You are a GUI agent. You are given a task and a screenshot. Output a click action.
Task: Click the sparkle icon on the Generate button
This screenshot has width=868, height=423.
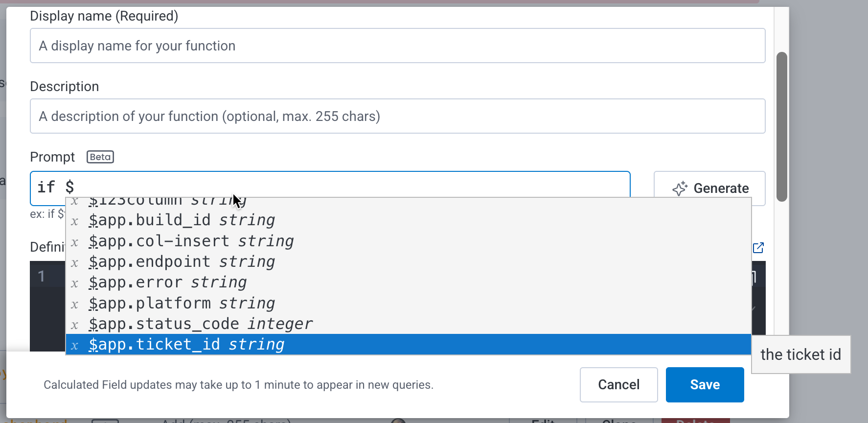click(x=680, y=188)
